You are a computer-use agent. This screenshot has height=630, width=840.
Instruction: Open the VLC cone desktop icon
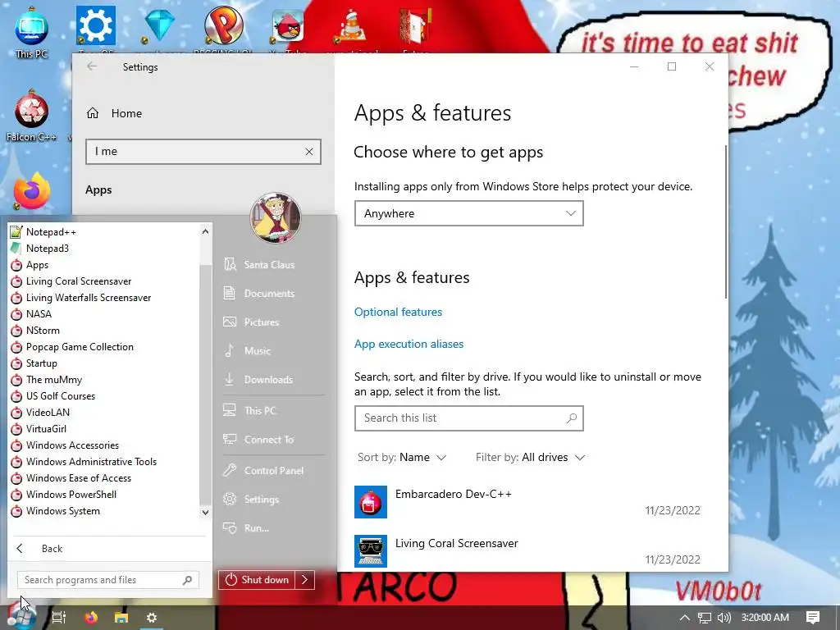click(351, 27)
